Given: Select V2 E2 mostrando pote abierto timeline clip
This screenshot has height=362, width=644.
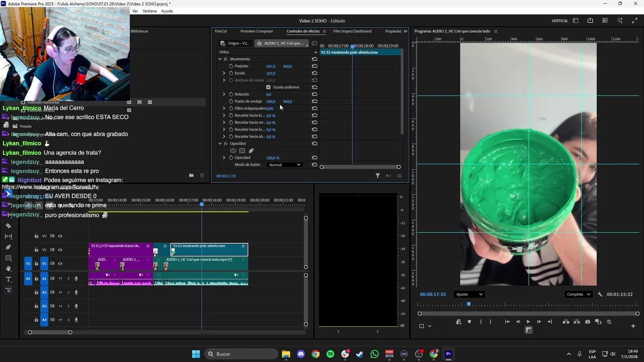Looking at the screenshot, I should tap(209, 249).
